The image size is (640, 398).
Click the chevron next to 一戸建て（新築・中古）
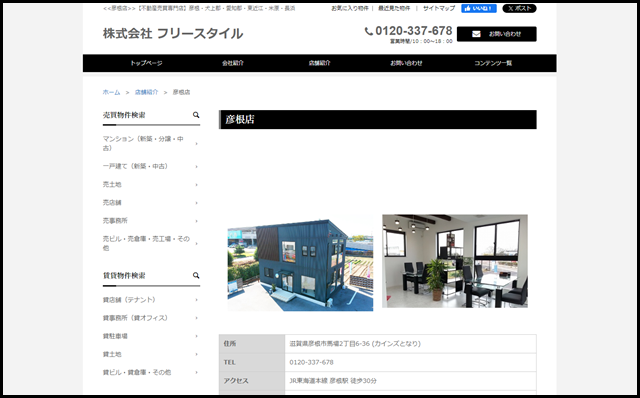tap(196, 167)
